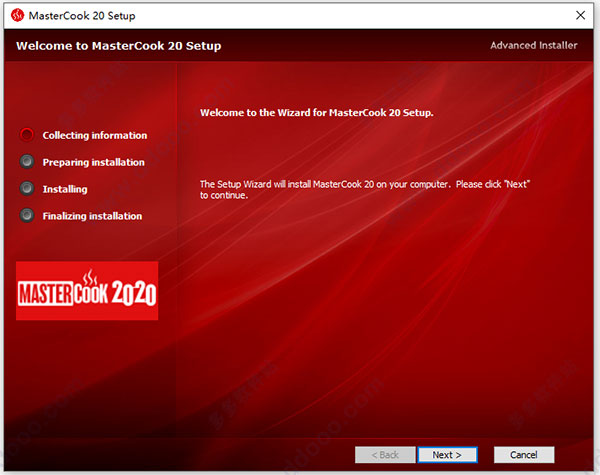Image resolution: width=600 pixels, height=475 pixels.
Task: Click the Setup Wizard description paragraph
Action: click(365, 189)
